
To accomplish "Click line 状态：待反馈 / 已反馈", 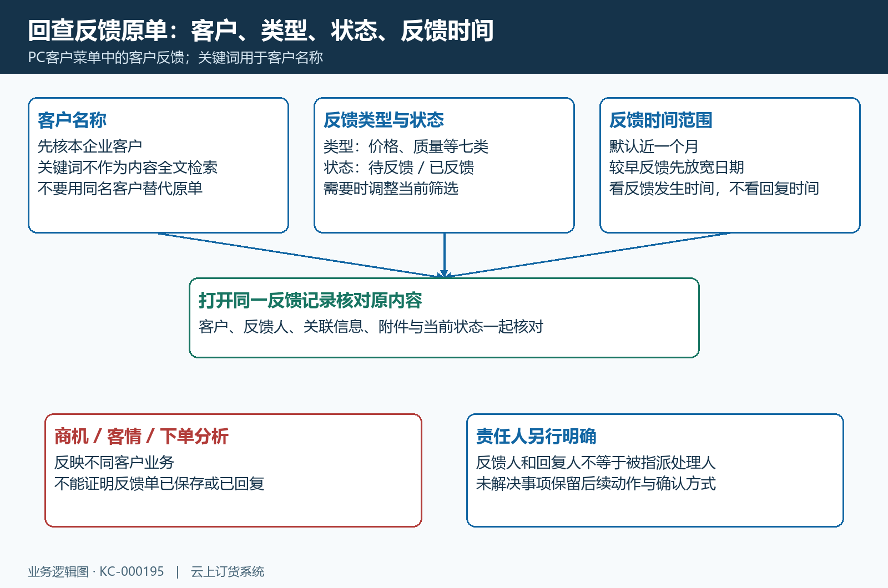I will click(398, 168).
